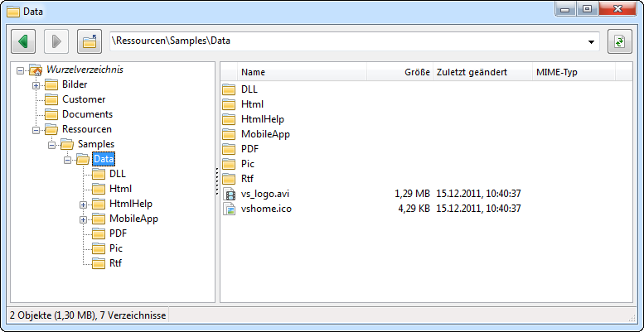Click the forward navigation arrow button
The image size is (644, 332).
point(56,41)
